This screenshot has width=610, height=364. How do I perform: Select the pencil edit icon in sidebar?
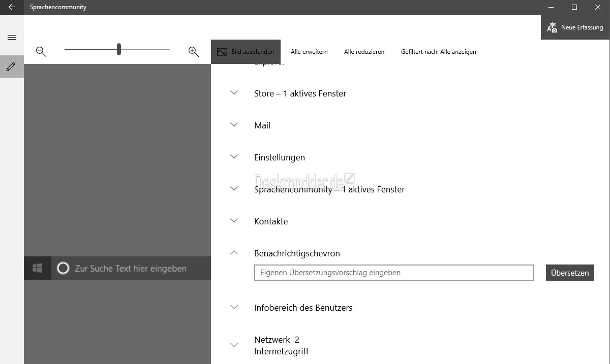click(12, 67)
